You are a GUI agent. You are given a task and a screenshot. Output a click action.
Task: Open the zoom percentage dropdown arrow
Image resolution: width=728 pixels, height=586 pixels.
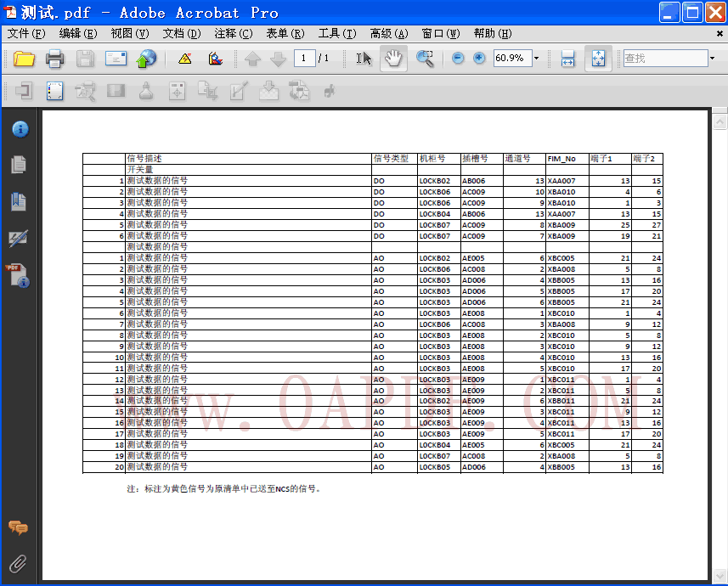(x=536, y=58)
